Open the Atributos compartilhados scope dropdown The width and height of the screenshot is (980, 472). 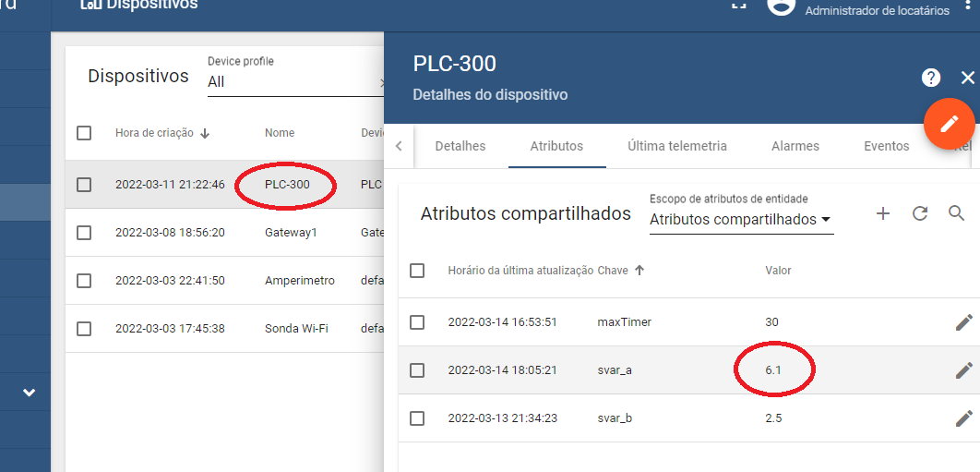(741, 220)
